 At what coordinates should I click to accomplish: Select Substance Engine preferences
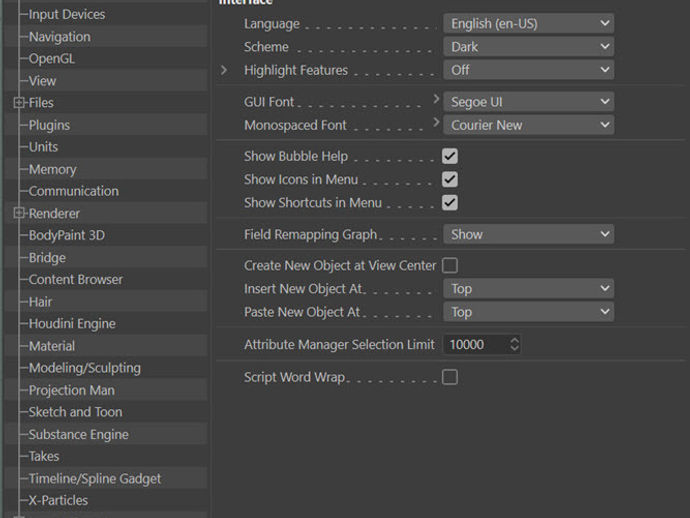click(x=78, y=435)
